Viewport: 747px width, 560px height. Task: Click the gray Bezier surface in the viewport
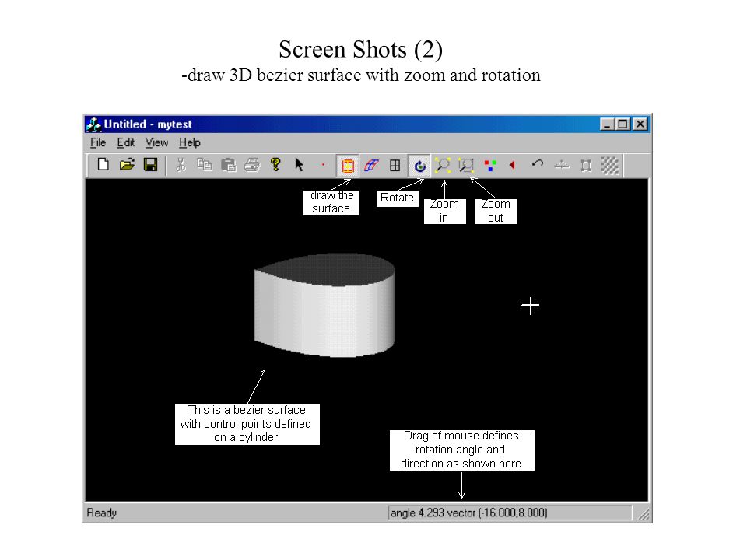[x=324, y=305]
